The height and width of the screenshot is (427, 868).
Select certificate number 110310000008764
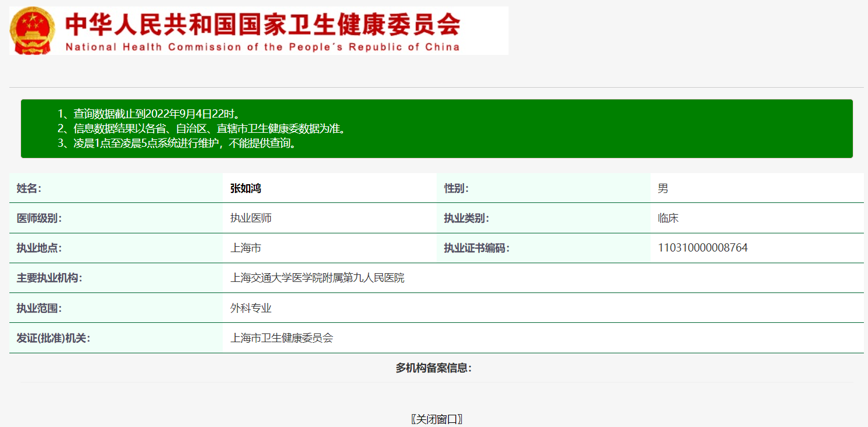tap(703, 248)
